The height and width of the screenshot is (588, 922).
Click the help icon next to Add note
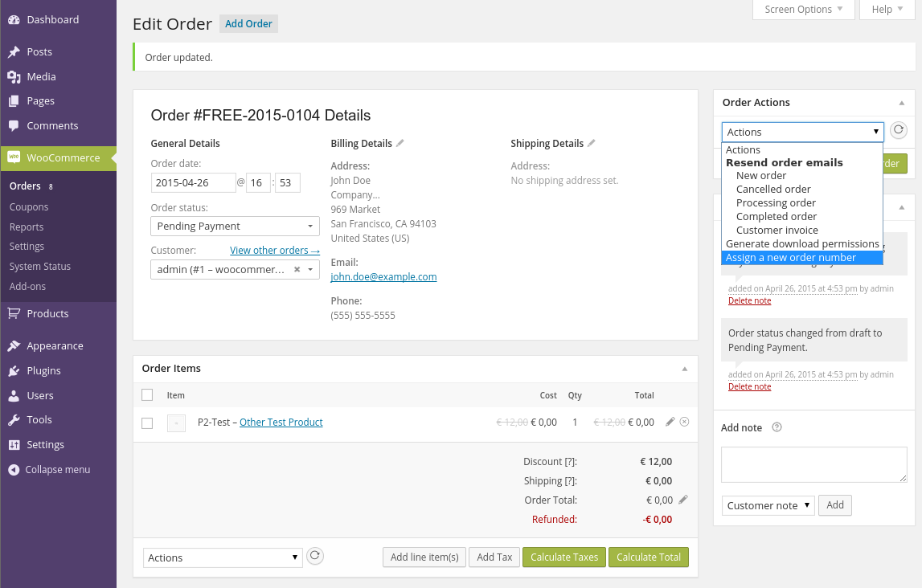pos(777,427)
